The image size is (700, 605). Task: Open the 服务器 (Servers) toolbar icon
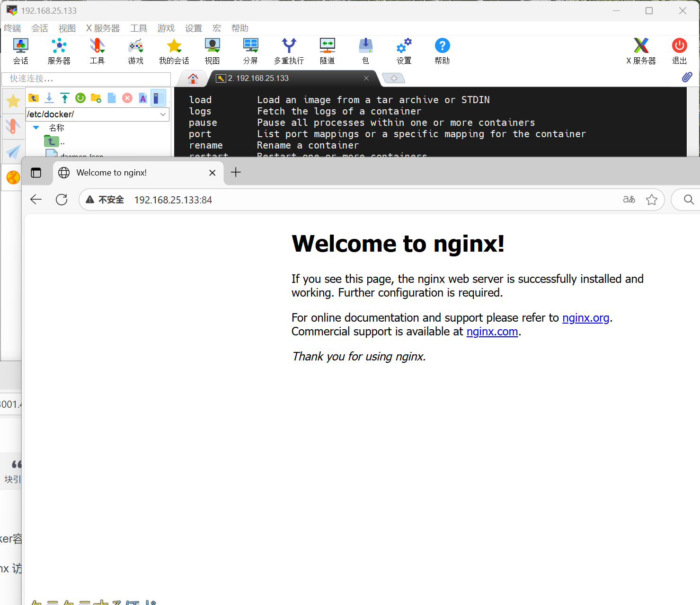coord(59,51)
